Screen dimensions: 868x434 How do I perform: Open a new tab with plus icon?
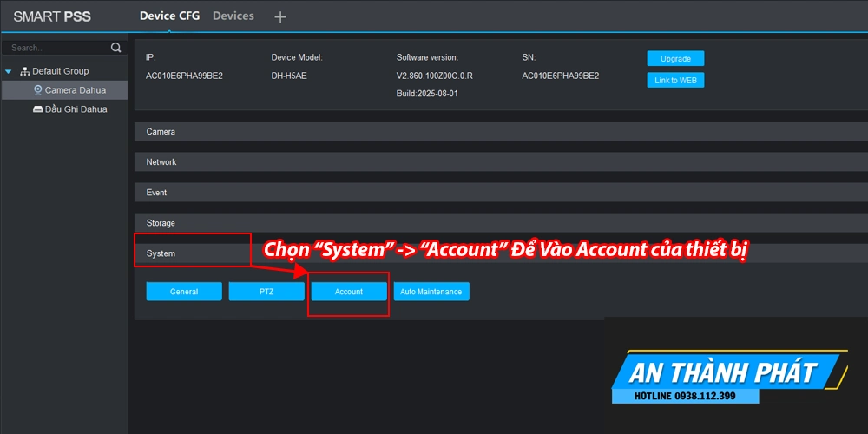point(279,16)
